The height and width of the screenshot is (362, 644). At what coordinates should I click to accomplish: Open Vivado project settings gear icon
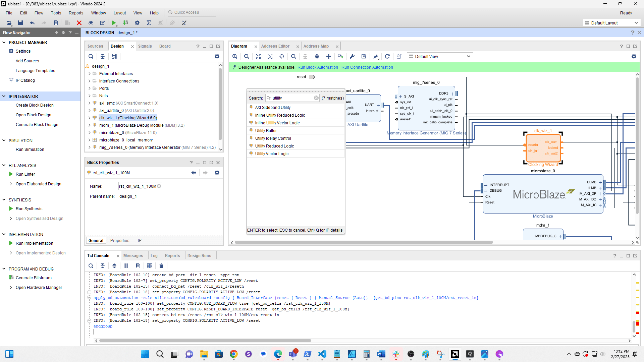click(137, 23)
